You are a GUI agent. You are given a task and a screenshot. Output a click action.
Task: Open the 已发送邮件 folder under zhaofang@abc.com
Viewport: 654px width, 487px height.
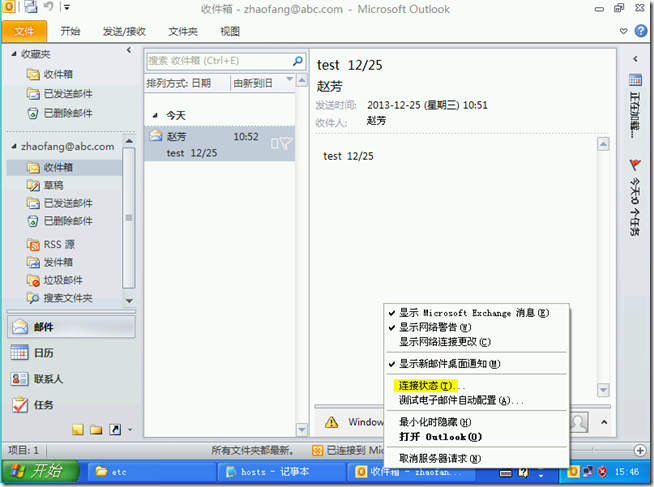pyautogui.click(x=60, y=203)
